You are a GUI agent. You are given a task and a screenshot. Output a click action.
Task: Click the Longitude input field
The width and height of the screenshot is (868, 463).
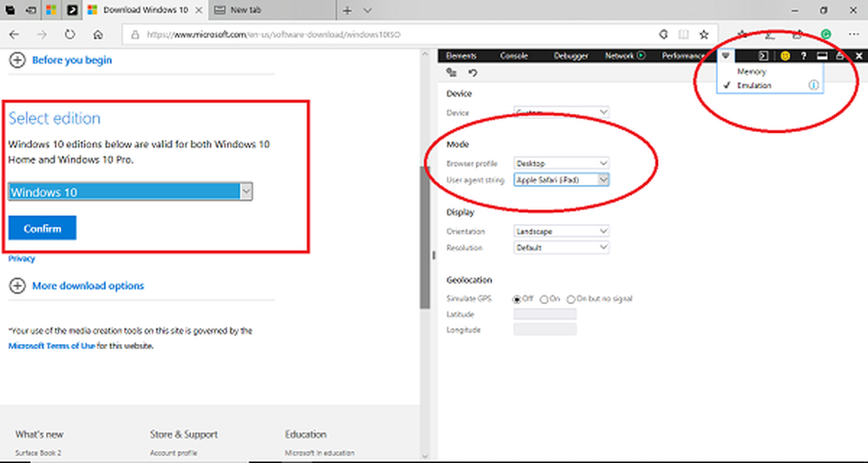pos(545,329)
